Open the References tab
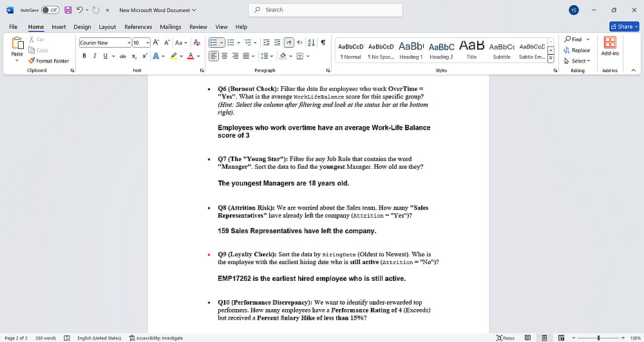 138,26
